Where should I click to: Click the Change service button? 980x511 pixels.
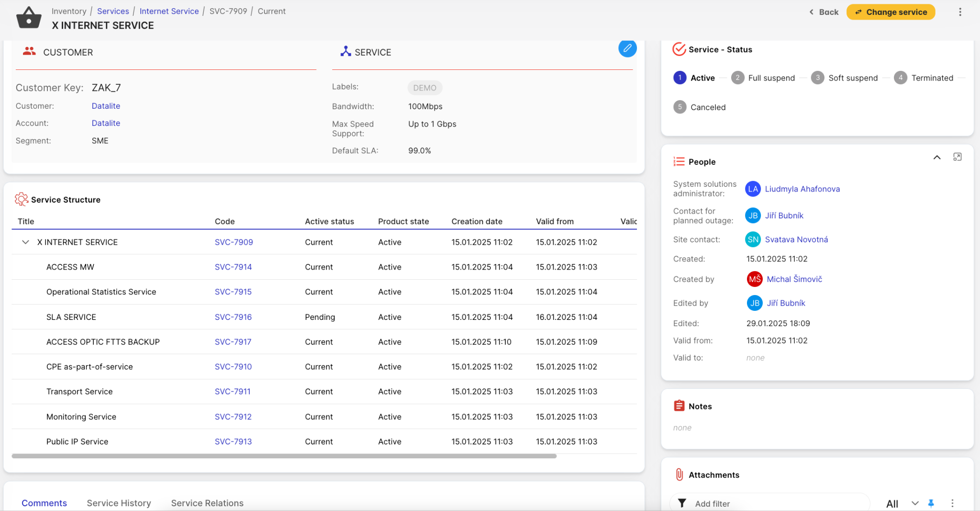coord(890,12)
